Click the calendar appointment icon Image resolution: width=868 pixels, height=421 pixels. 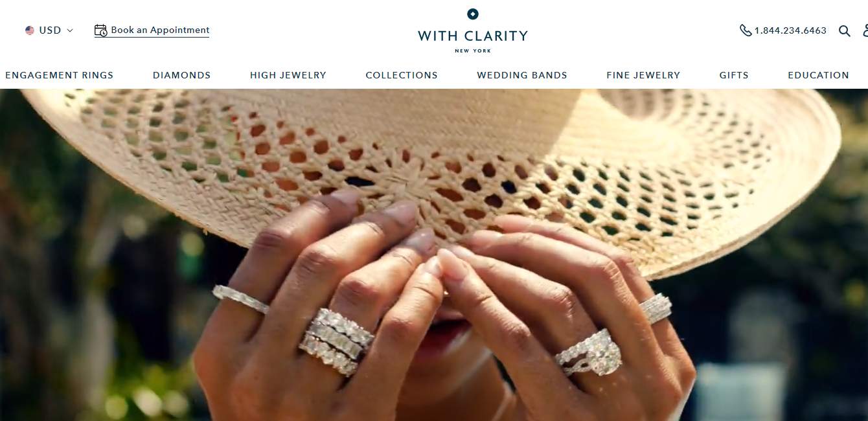point(100,30)
